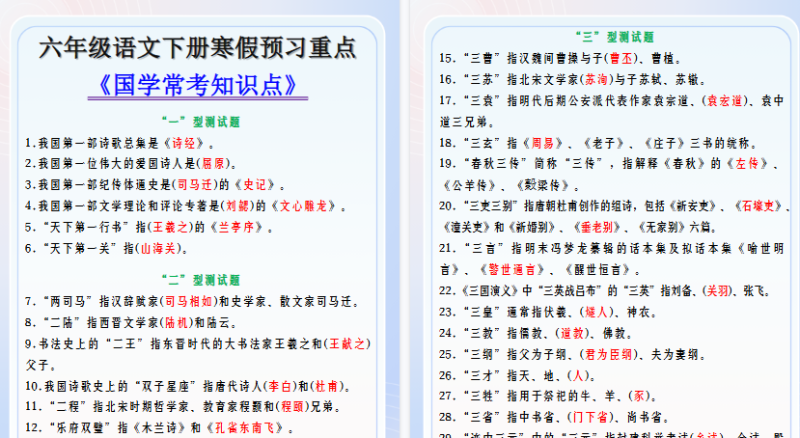Click the red answer 司马相如 in question 7
800x438 pixels.
188,301
